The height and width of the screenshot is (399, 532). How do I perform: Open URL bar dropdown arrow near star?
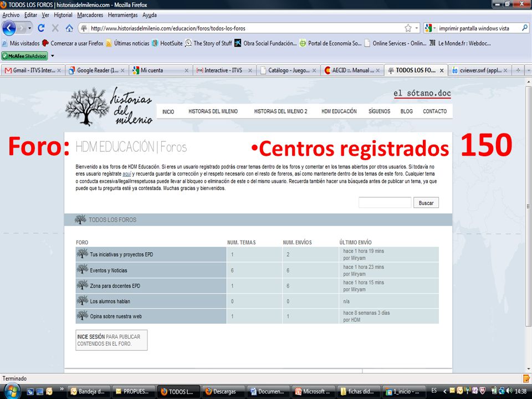point(416,28)
